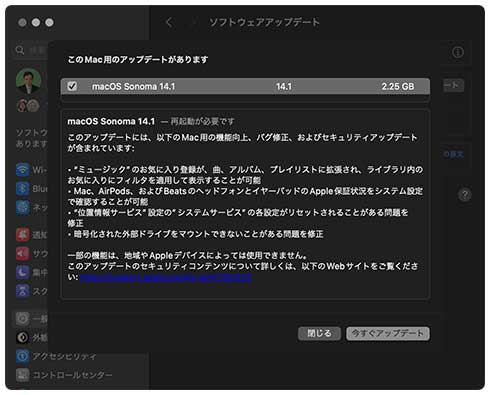Click the red close window button
This screenshot has width=490, height=395.
[x=22, y=23]
